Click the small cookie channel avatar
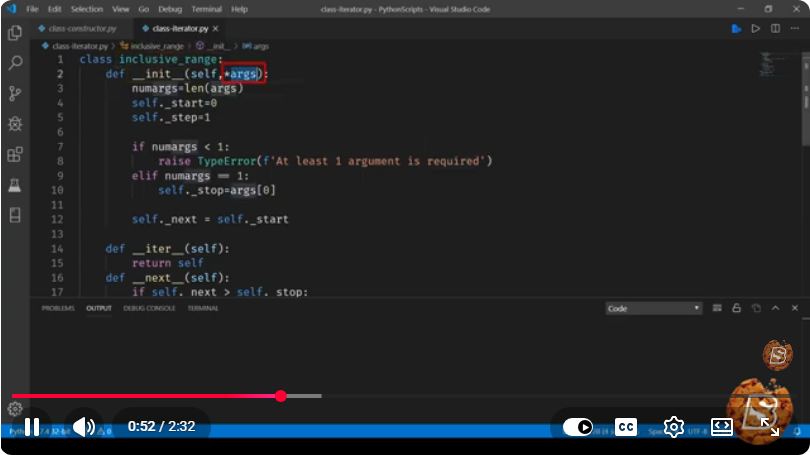The width and height of the screenshot is (810, 455). pyautogui.click(x=777, y=354)
